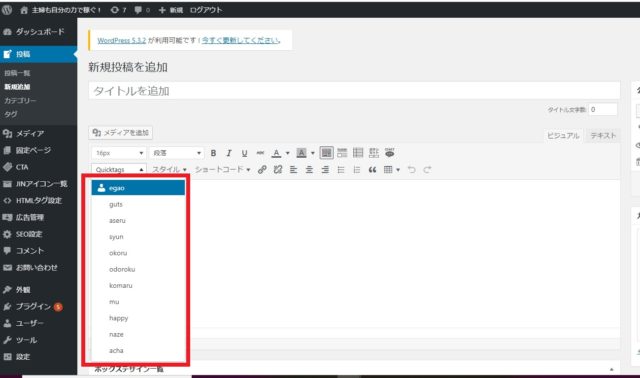This screenshot has height=378, width=640.
Task: Open メディア in sidebar
Action: tap(38, 133)
